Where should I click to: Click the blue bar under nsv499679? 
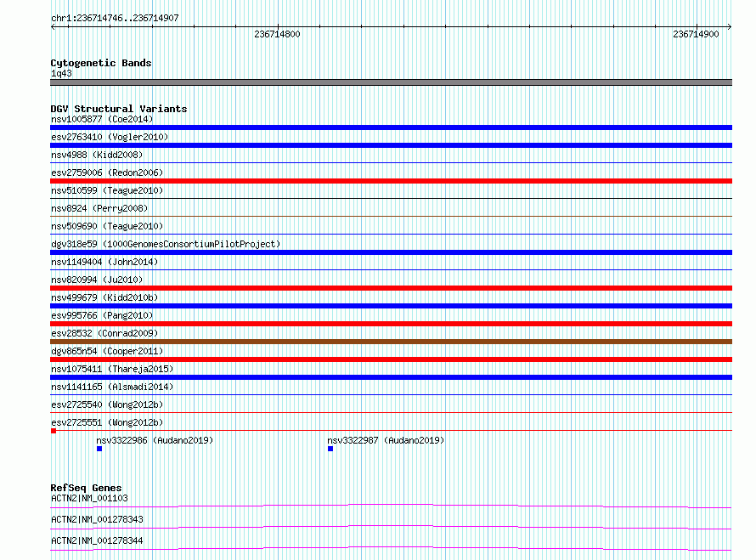pyautogui.click(x=391, y=306)
